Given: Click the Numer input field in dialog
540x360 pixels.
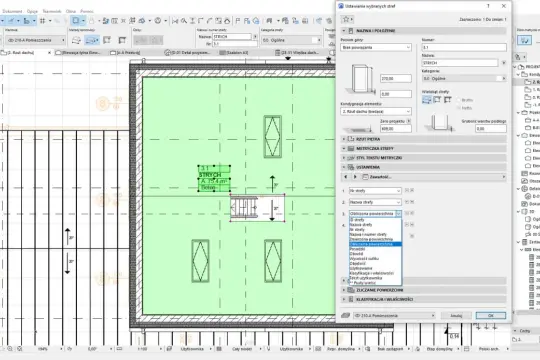Looking at the screenshot, I should (x=464, y=47).
